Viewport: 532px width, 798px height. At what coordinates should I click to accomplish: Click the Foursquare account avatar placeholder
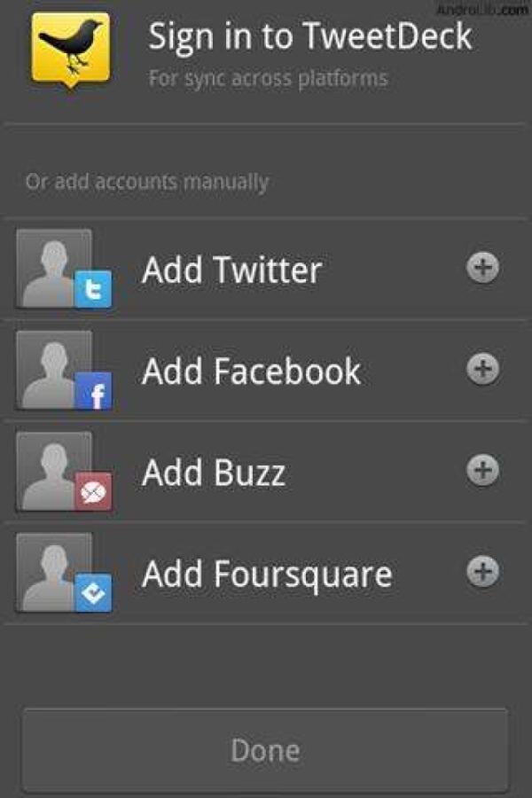click(x=54, y=572)
